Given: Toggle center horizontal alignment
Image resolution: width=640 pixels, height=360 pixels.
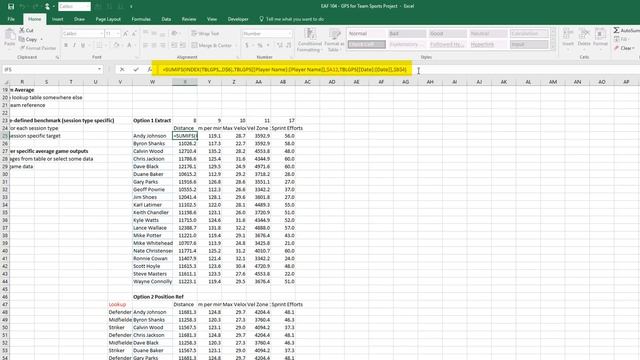Looking at the screenshot, I should click(154, 45).
